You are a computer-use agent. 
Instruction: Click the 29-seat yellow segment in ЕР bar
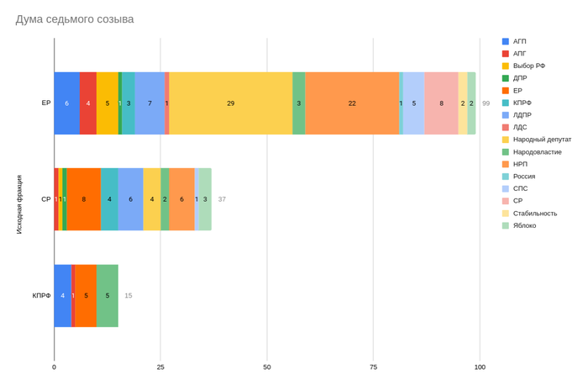click(x=231, y=103)
